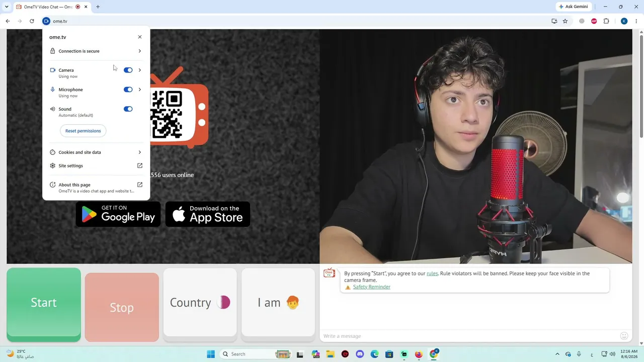644x362 pixels.
Task: Open Cookies and site data submenu
Action: tap(96, 152)
